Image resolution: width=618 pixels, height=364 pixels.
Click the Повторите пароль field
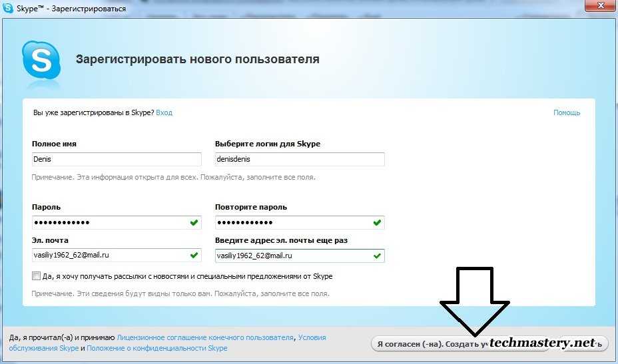point(300,222)
